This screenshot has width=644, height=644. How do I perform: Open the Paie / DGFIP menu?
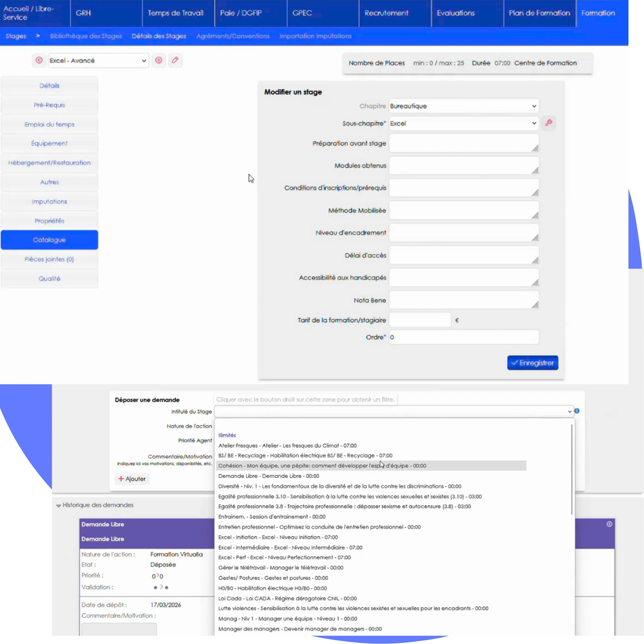tap(251, 13)
